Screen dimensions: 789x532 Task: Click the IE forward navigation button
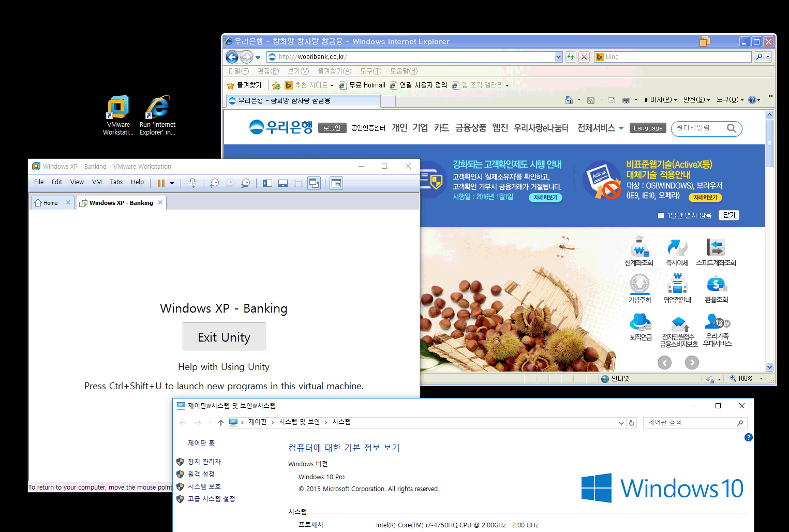click(247, 57)
